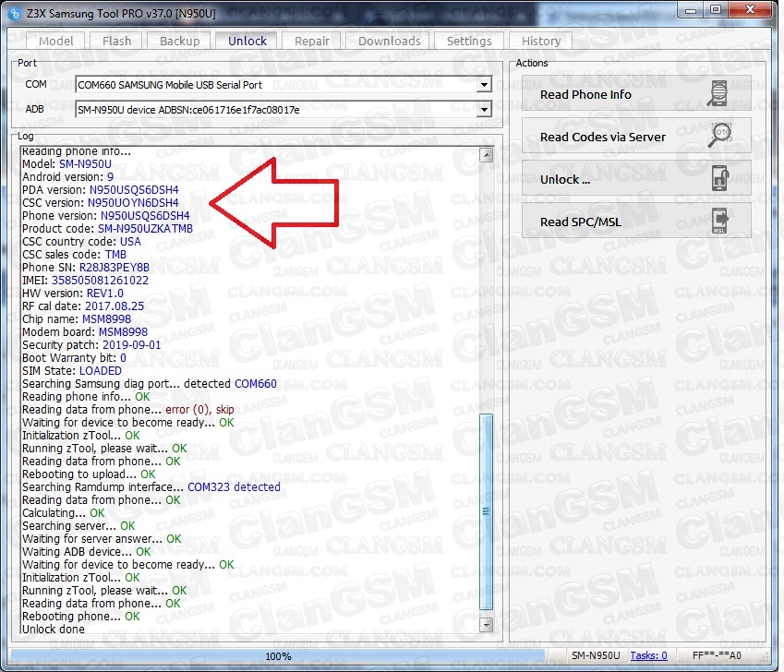Screen dimensions: 784x672
Task: Click the Read SPC/MSL phone icon
Action: pos(720,221)
